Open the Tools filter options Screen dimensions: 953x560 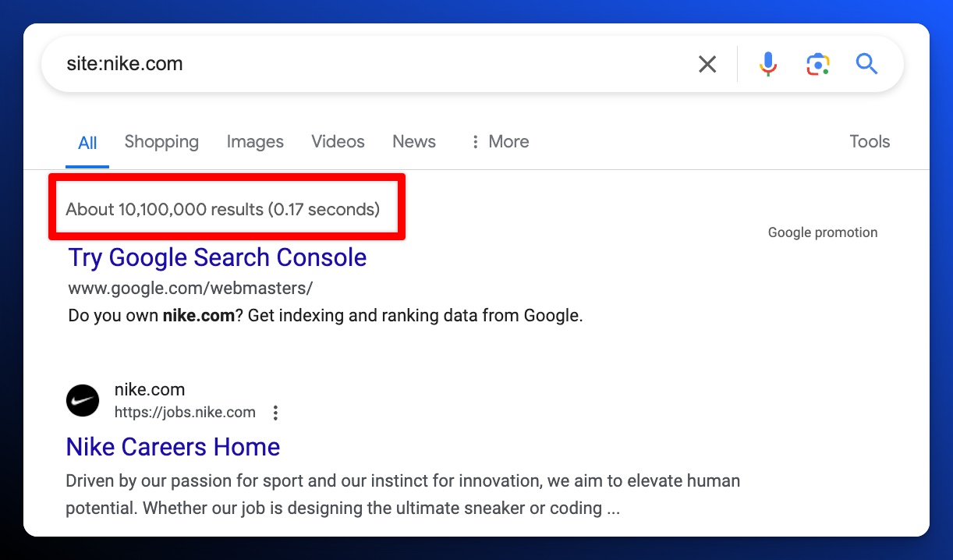point(869,141)
